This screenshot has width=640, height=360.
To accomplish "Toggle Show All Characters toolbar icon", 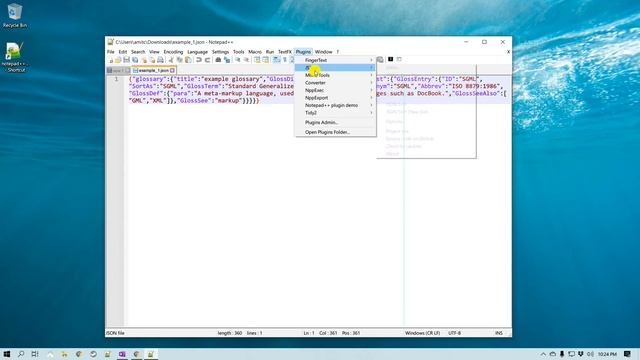I will tap(285, 60).
